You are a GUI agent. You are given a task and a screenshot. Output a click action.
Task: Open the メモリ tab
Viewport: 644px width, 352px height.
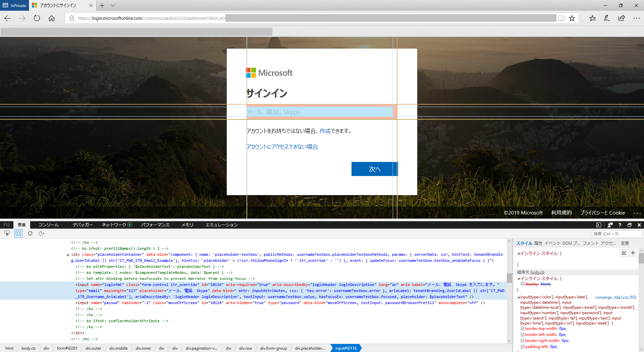tap(187, 225)
